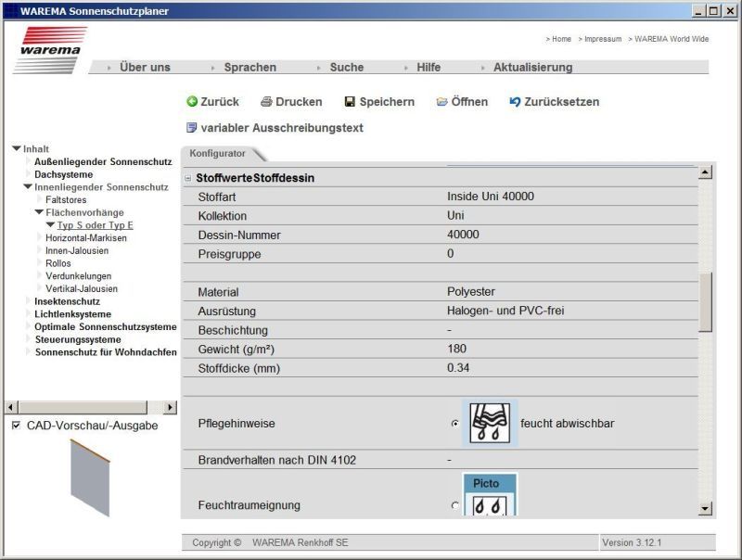
Task: Select Rollos in the tree
Action: pos(58,263)
